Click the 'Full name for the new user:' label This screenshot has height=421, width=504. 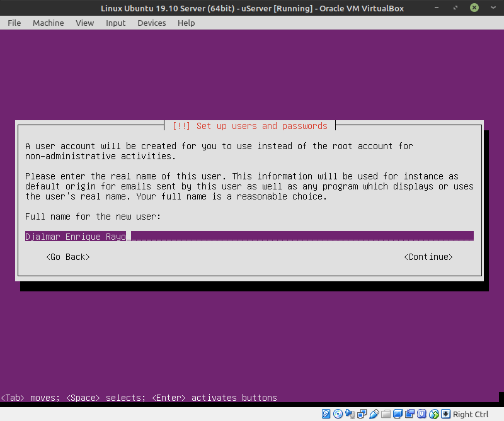[x=93, y=216]
